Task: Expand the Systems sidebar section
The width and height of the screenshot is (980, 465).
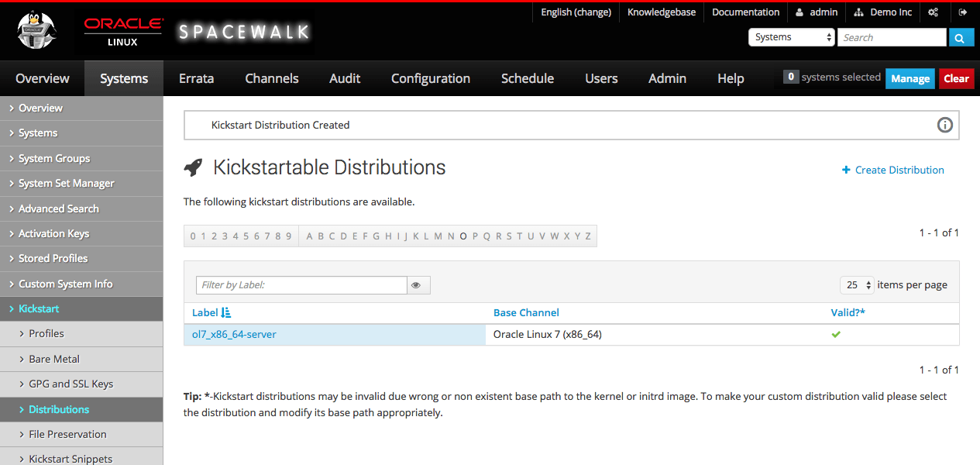Action: 81,133
